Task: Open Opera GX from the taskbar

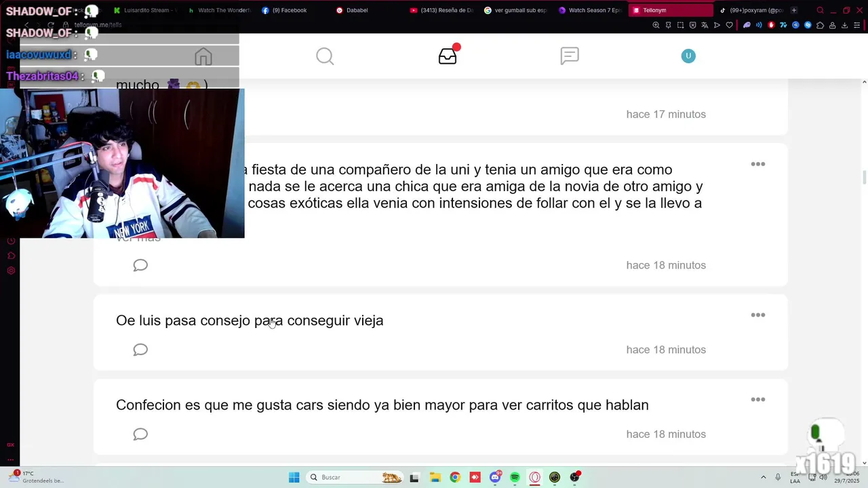Action: 535,478
